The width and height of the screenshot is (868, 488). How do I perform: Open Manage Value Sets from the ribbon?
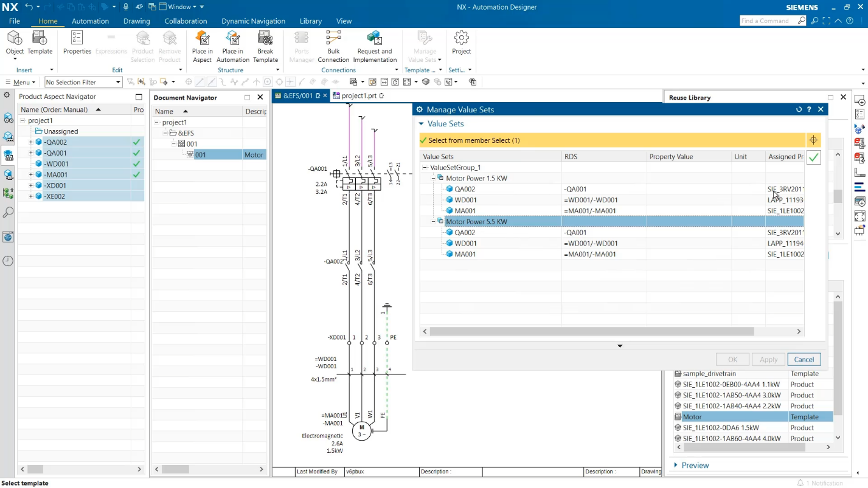[424, 43]
